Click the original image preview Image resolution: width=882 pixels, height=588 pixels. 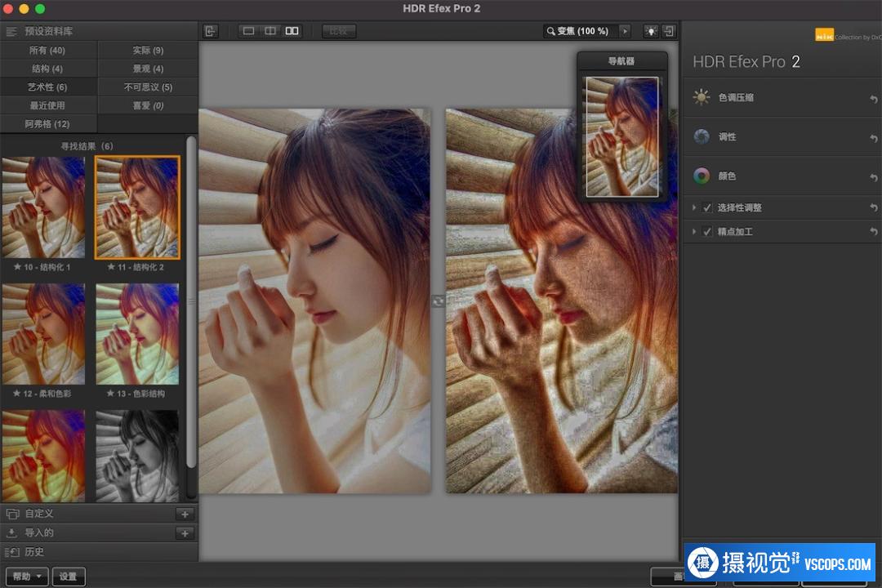[315, 301]
